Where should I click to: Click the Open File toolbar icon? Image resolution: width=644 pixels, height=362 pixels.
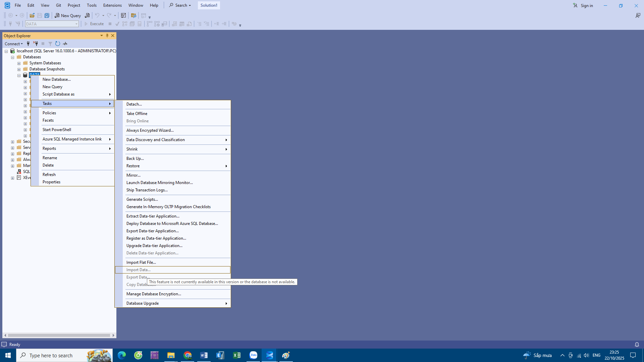point(32,15)
